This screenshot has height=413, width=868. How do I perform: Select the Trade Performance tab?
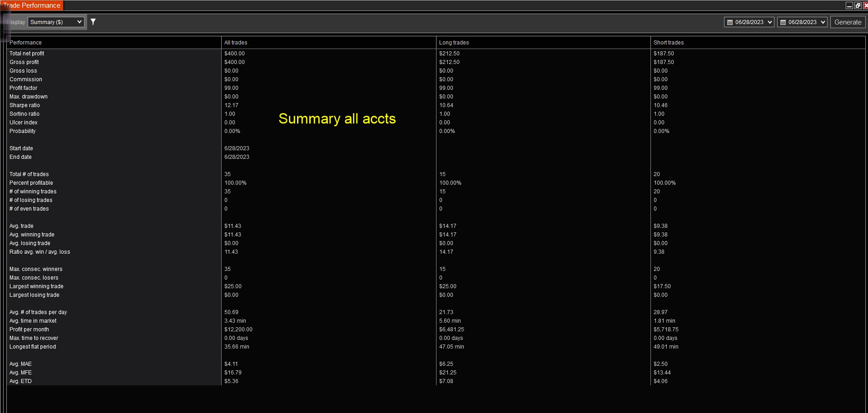[32, 5]
